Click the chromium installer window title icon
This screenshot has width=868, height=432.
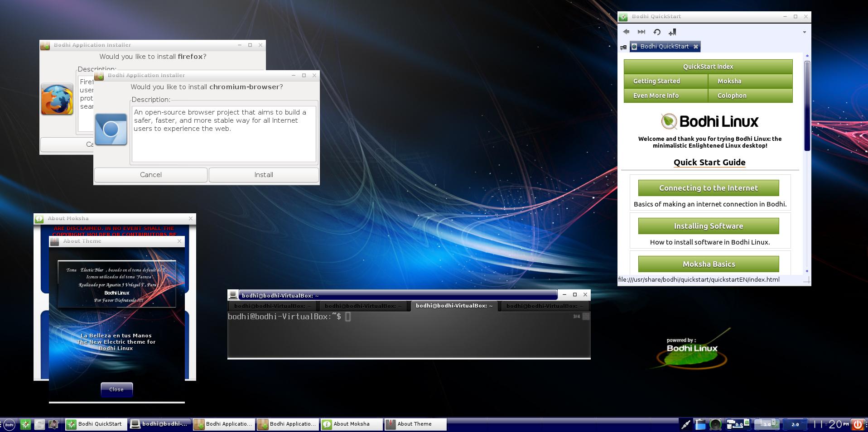click(99, 76)
